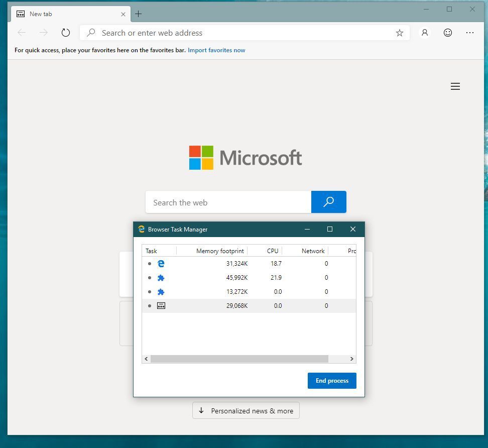This screenshot has width=488, height=448.
Task: Open page settings hamburger menu
Action: coord(455,86)
